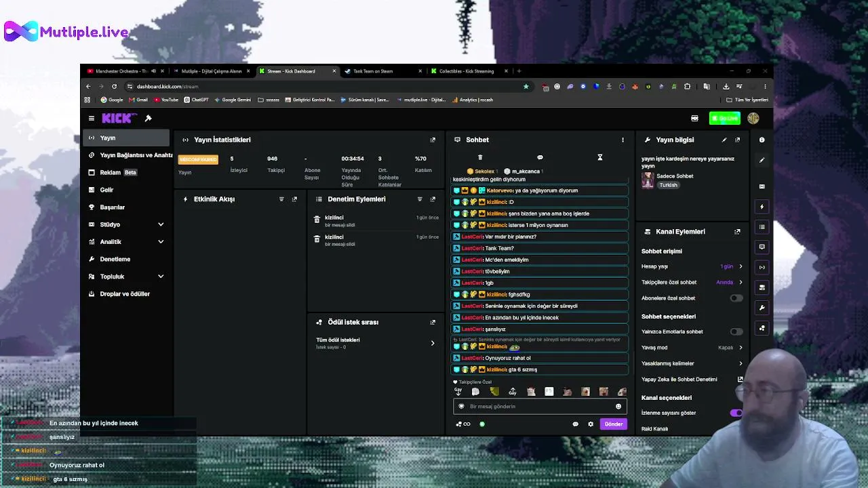
Task: Click speech bubble icon under Sohbet header
Action: (540, 157)
